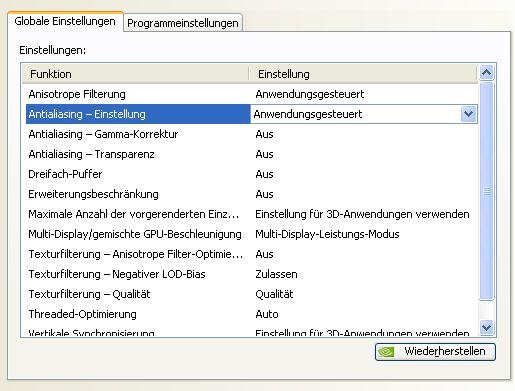This screenshot has height=391, width=515.
Task: Click the Funktion column header
Action: coord(135,74)
